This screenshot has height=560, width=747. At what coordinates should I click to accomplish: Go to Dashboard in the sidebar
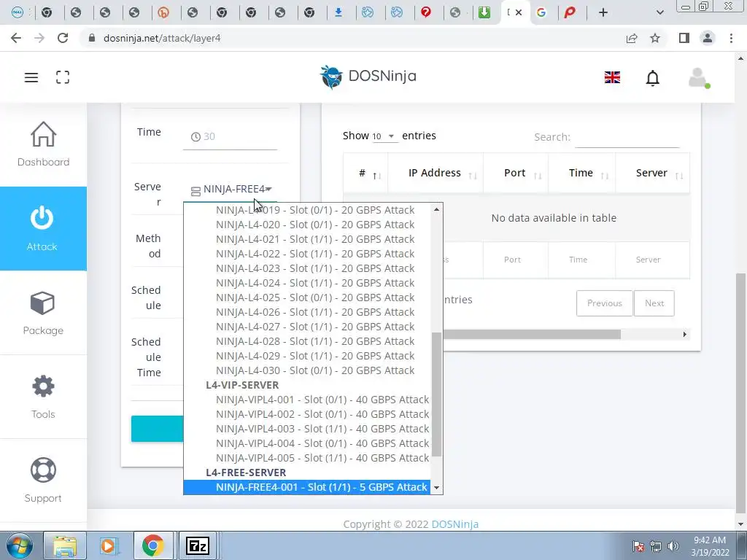tap(43, 144)
